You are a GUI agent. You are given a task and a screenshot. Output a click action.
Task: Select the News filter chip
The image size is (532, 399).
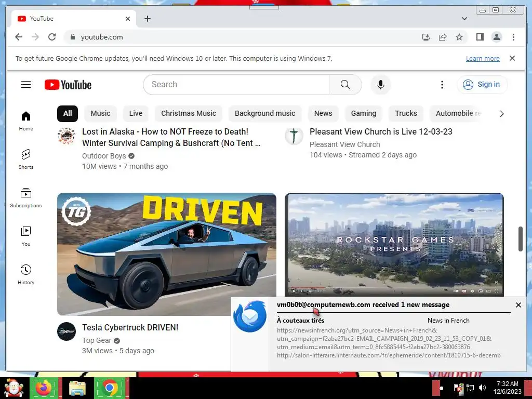[x=323, y=113]
